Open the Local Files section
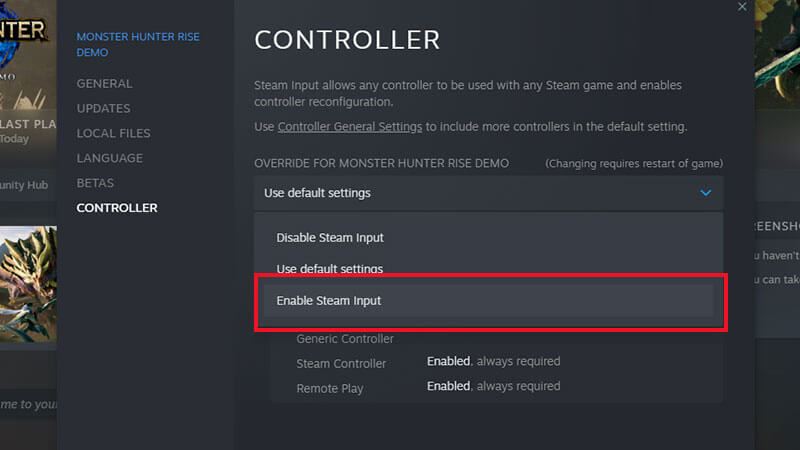 point(113,133)
